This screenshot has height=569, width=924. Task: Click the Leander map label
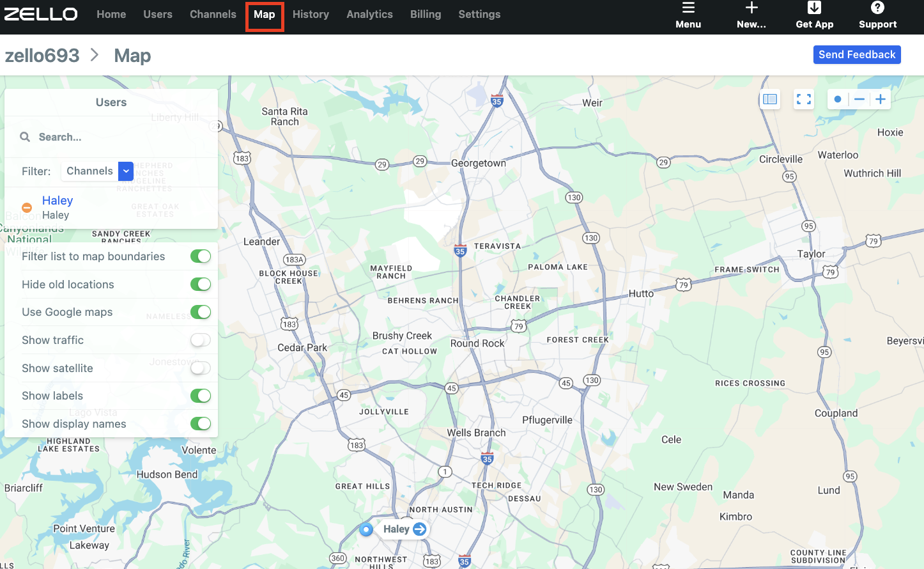pyautogui.click(x=261, y=242)
